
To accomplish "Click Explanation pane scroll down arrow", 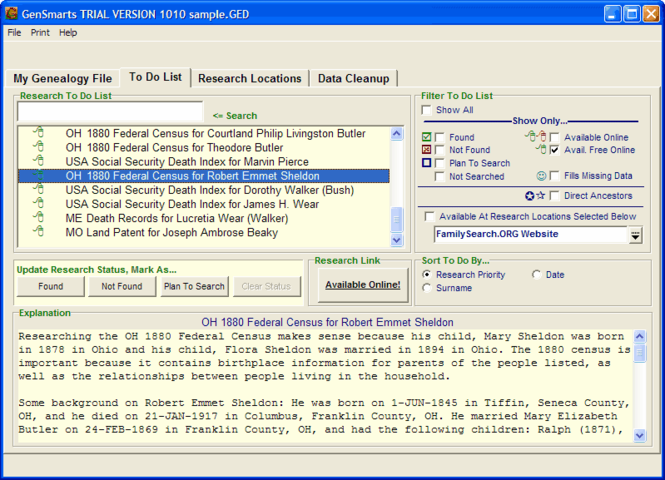I will [640, 435].
